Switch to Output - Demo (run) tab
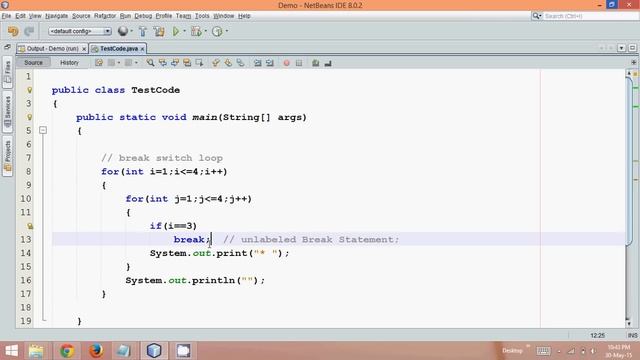This screenshot has height=360, width=640. (52, 49)
